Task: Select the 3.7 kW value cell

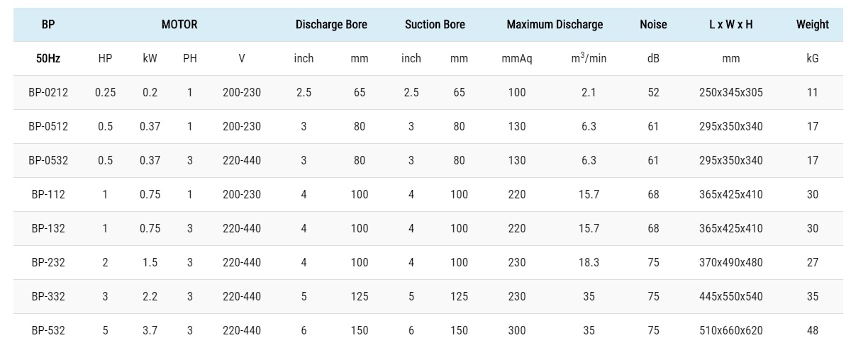Action: click(x=150, y=330)
